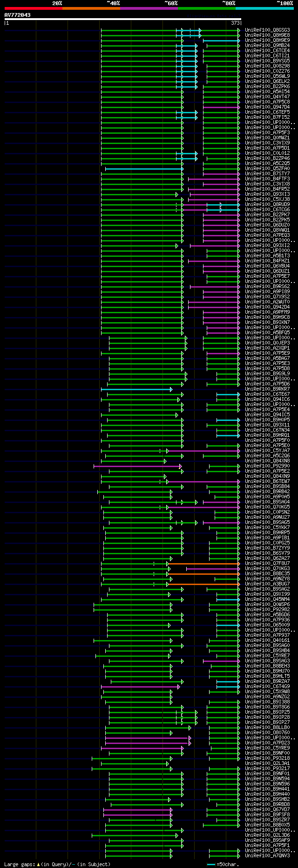Viewport: 298px width, 868px height.
Task: Click the purple alignment bar in the C5YJA7 row
Action: (204, 451)
